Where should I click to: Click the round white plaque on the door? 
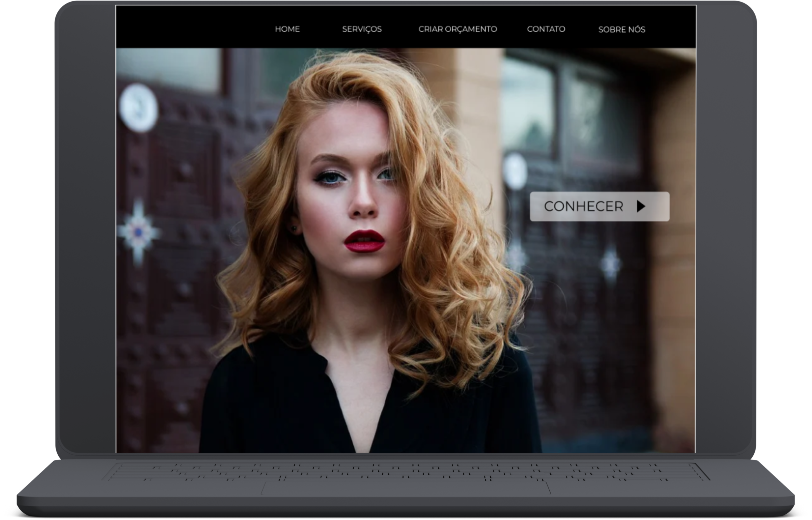tap(139, 107)
